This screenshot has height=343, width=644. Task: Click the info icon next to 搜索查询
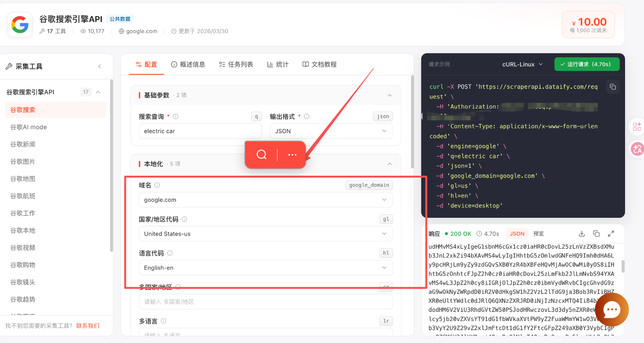176,116
